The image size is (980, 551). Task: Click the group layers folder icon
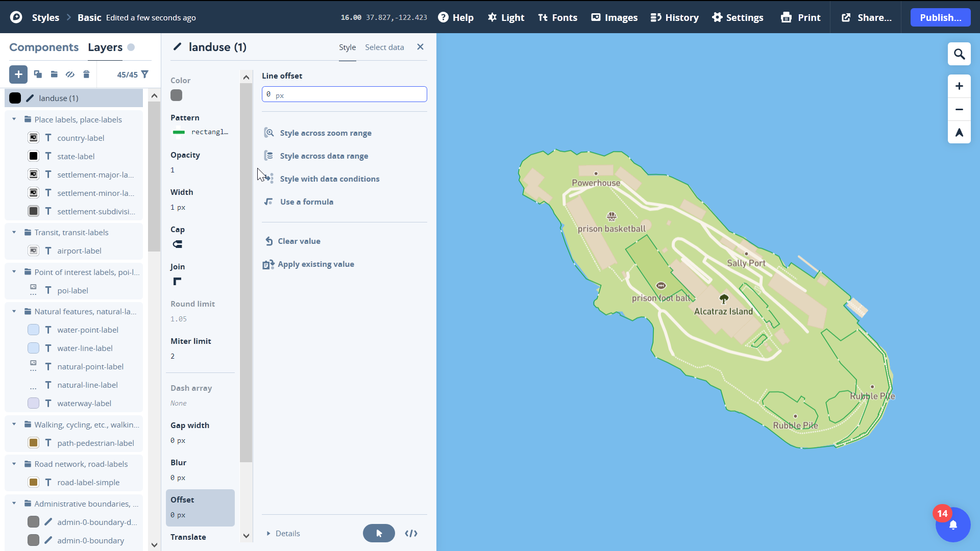tap(54, 74)
